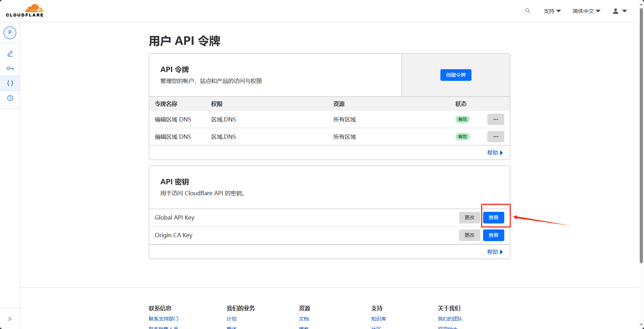Click the Global API Key label
Screen dimensions: 644x329
pos(174,217)
